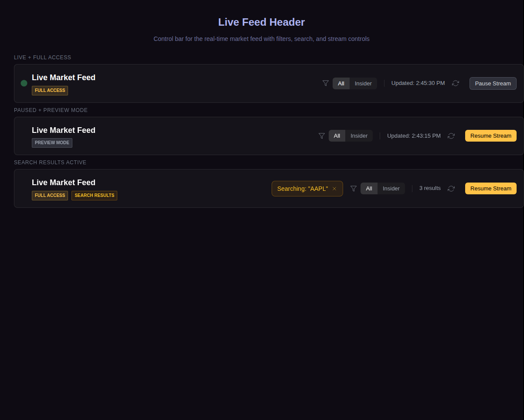
Task: Open the filter icon in the search results row
Action: coord(354,188)
